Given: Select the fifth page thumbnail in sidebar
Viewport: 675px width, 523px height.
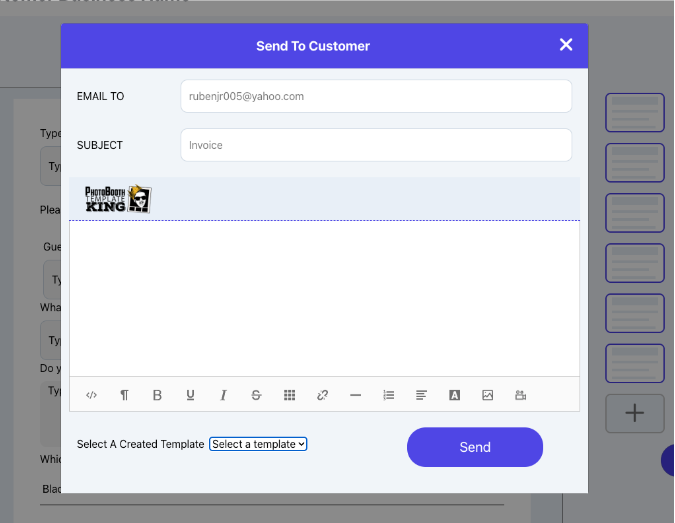Looking at the screenshot, I should 635,313.
